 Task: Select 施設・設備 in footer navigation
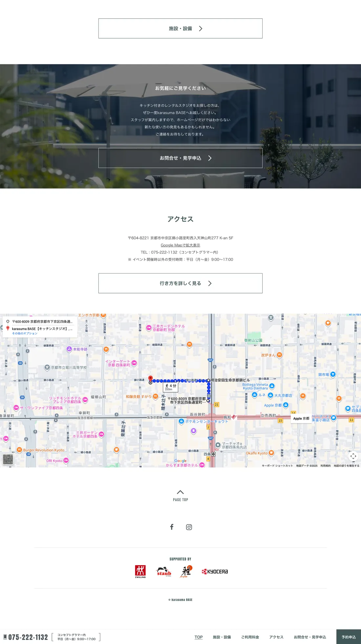[x=222, y=637]
